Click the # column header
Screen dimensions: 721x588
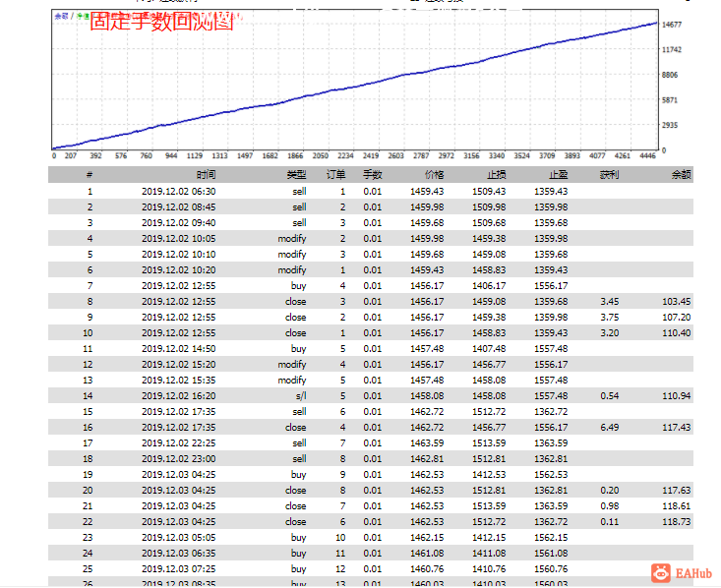point(90,175)
